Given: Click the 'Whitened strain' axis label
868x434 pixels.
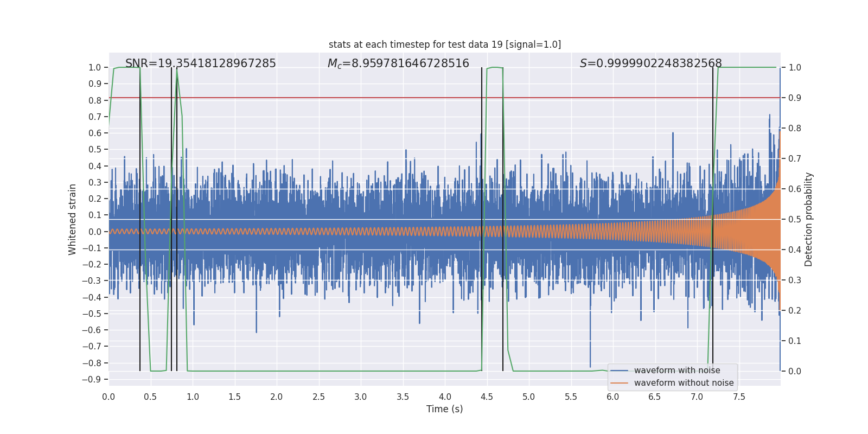Looking at the screenshot, I should click(x=73, y=219).
